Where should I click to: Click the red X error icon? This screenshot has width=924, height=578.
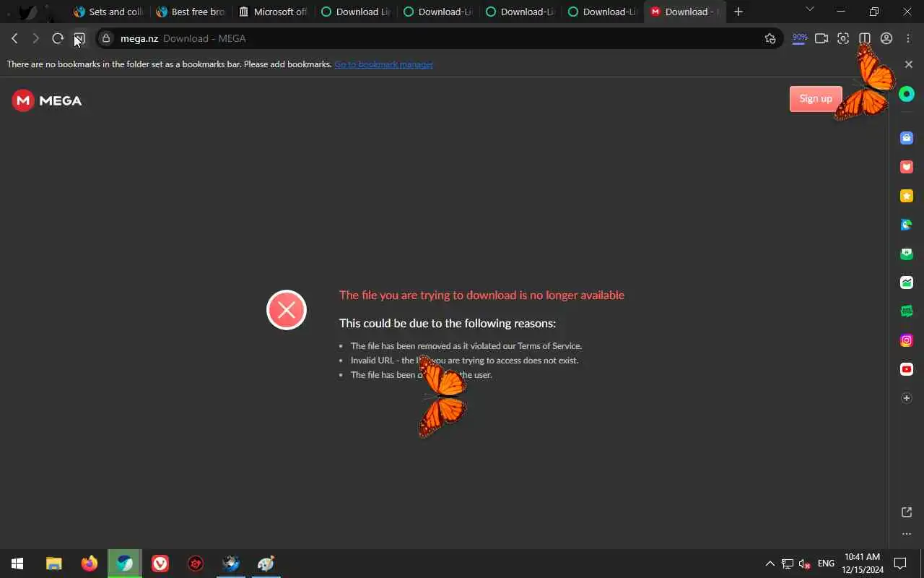click(287, 310)
